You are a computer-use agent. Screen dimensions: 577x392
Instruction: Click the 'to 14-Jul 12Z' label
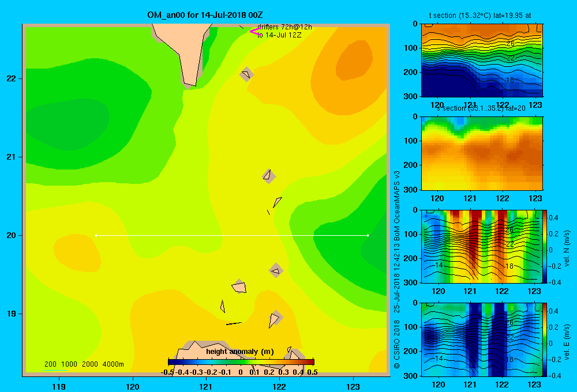pos(279,35)
